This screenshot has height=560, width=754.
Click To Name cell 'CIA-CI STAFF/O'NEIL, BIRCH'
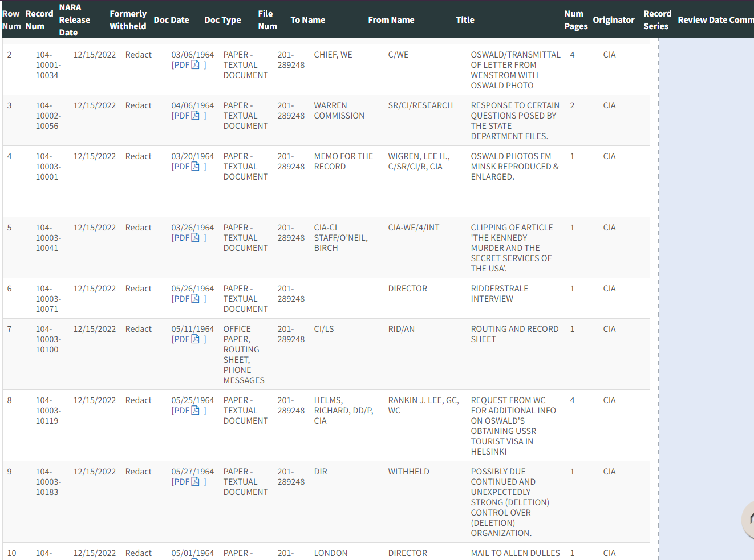340,238
